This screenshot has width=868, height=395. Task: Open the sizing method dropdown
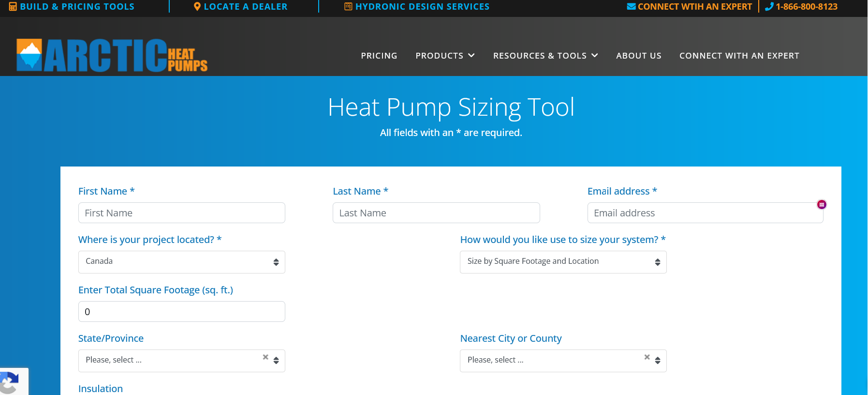click(563, 262)
